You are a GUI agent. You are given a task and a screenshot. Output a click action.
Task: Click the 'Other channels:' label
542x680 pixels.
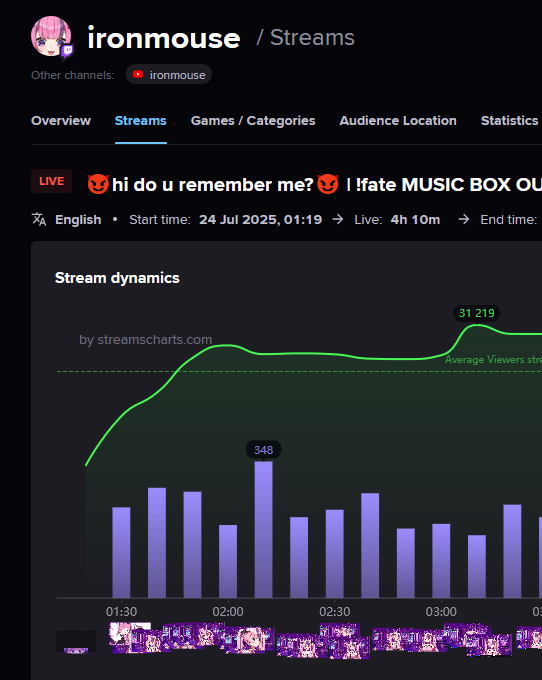(72, 75)
